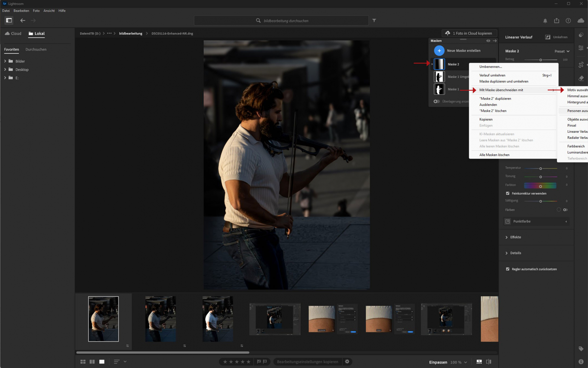Uncheck Feinkorrektur verwenden checkbox
Screen dimensions: 588x368
[x=507, y=193]
